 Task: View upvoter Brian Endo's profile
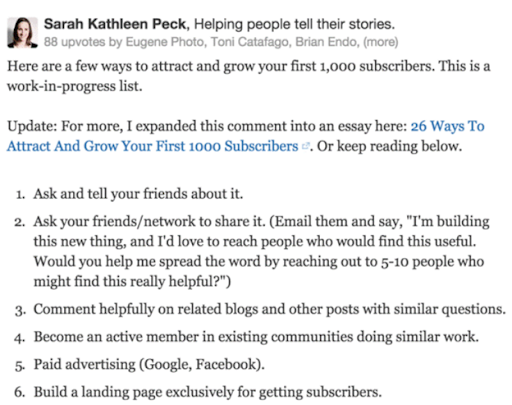327,42
